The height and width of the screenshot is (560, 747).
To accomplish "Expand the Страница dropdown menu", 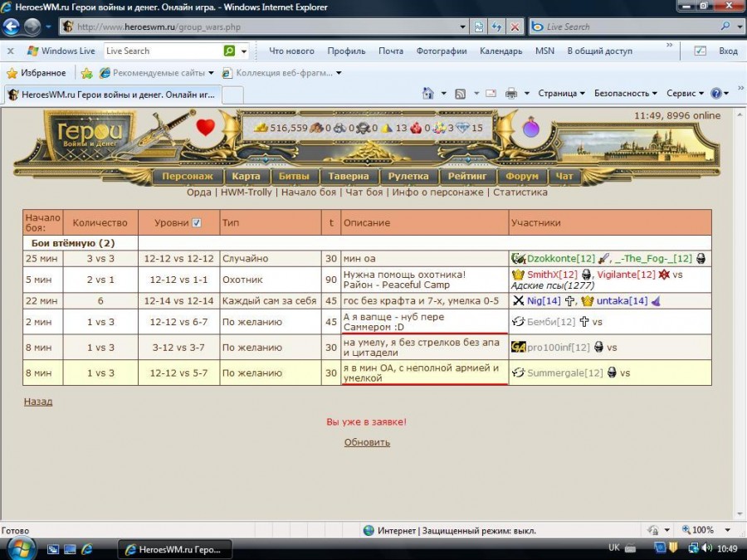I will click(x=560, y=94).
